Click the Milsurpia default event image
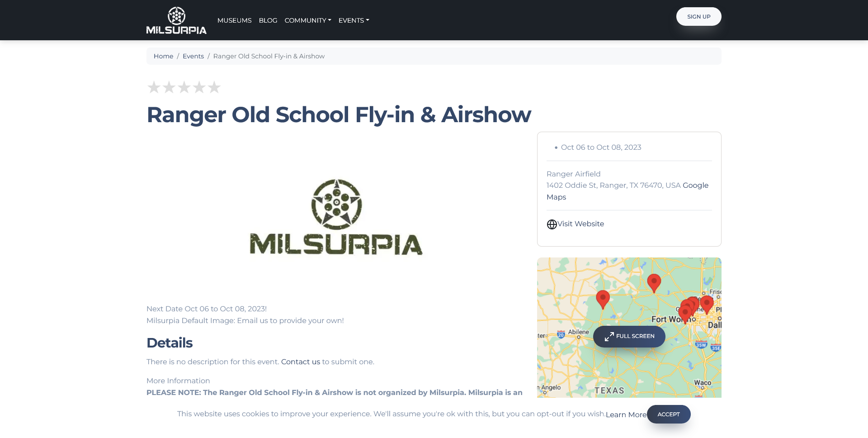Screen dimensions: 868x438 [336, 216]
